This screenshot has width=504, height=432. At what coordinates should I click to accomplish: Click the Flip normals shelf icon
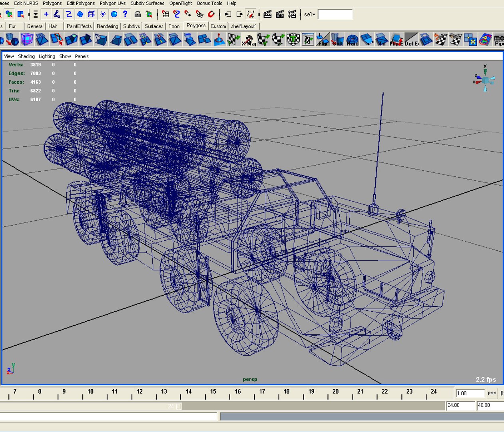tap(323, 40)
